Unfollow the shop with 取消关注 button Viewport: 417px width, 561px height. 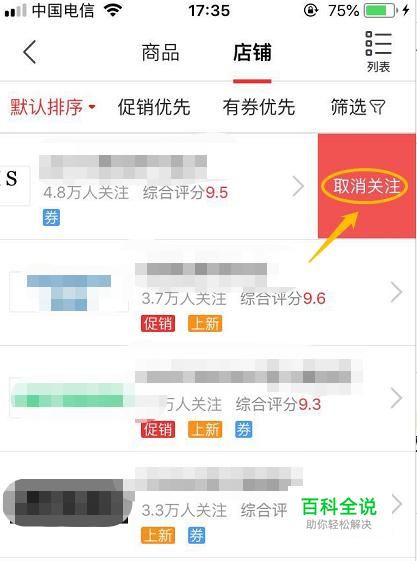tap(367, 186)
